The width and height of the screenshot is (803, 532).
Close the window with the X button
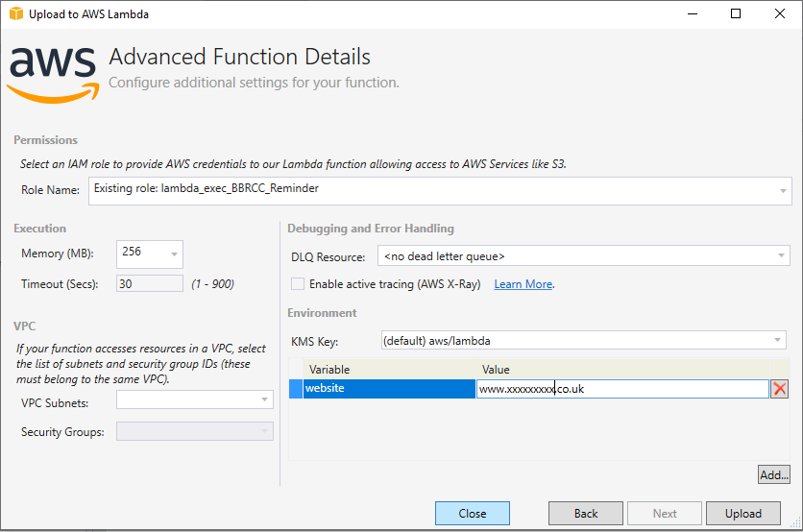coord(779,13)
